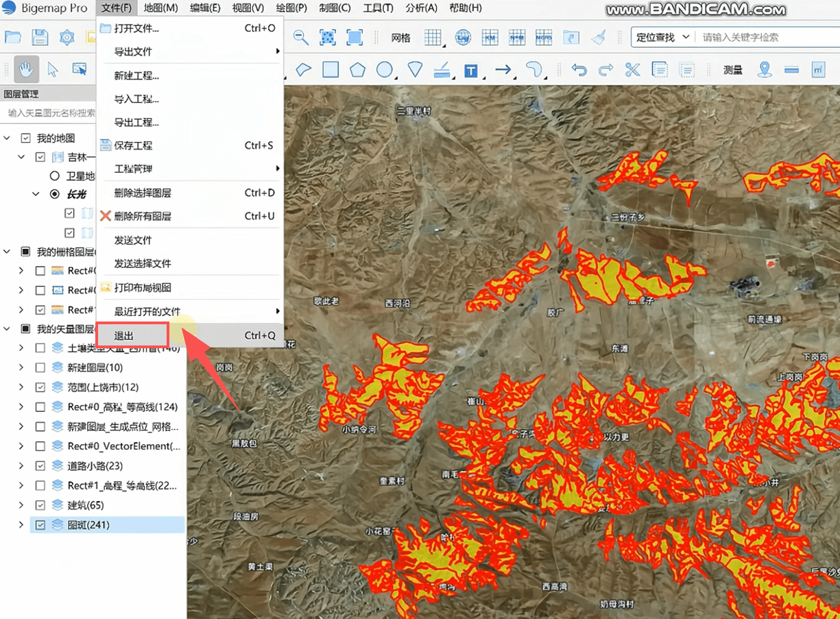Select the circle drawing tool

tap(385, 69)
